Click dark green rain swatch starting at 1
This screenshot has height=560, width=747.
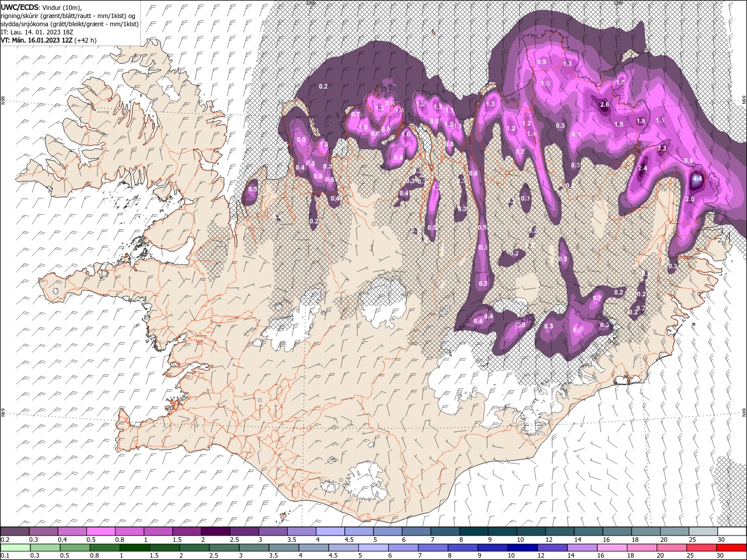134,548
